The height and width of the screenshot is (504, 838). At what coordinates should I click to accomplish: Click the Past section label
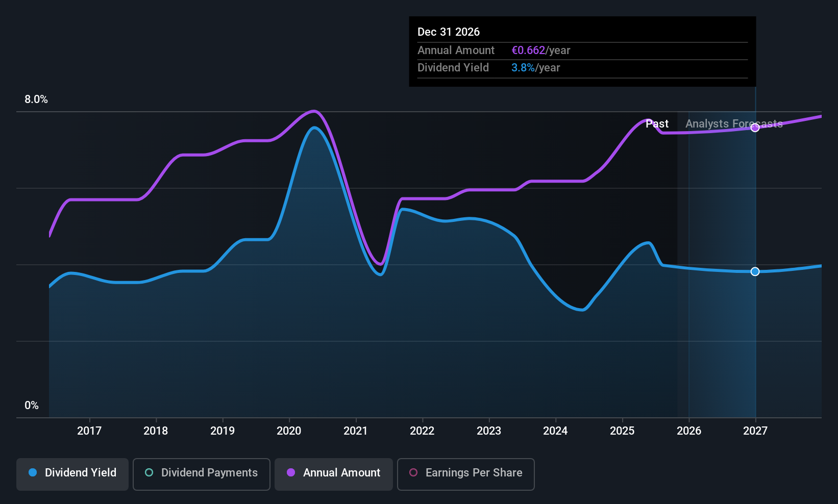click(657, 123)
